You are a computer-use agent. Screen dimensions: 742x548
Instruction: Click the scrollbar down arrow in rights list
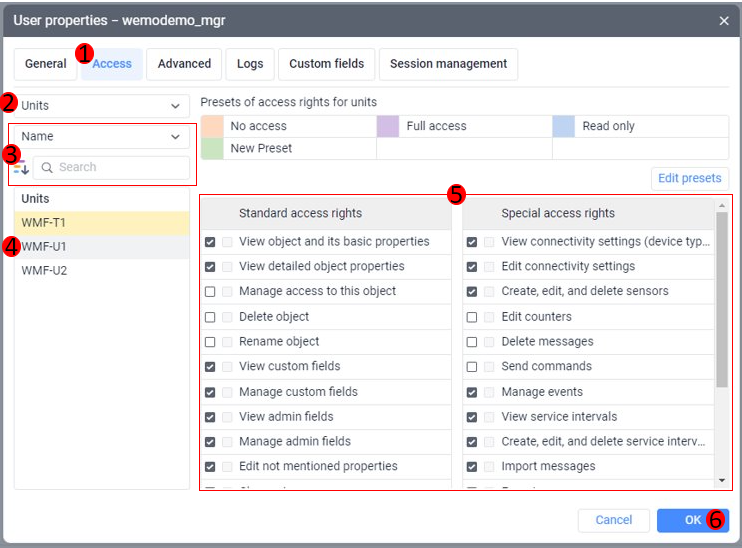tap(722, 480)
